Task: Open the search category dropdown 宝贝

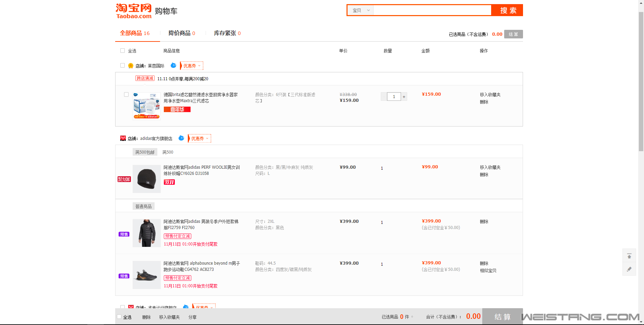Action: coord(361,10)
